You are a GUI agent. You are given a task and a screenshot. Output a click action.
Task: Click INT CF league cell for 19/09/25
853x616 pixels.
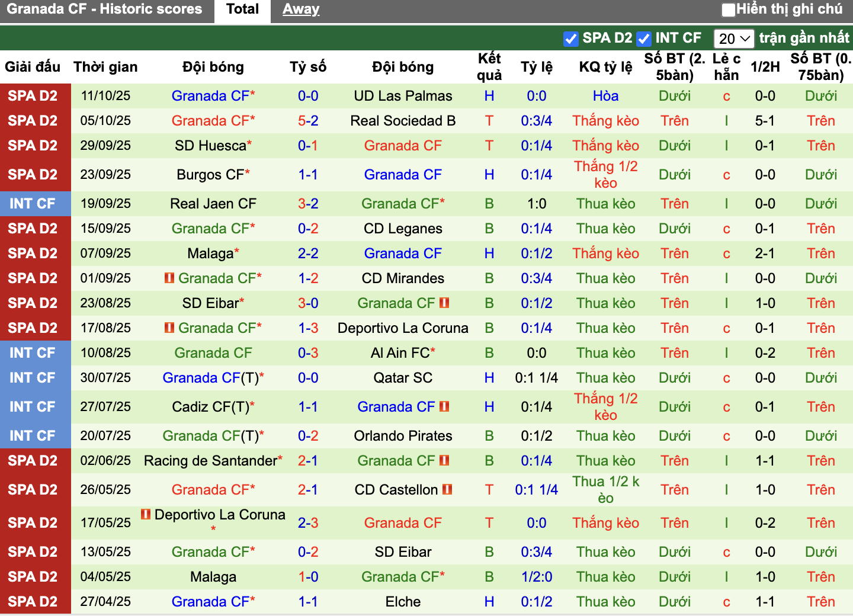[x=36, y=204]
